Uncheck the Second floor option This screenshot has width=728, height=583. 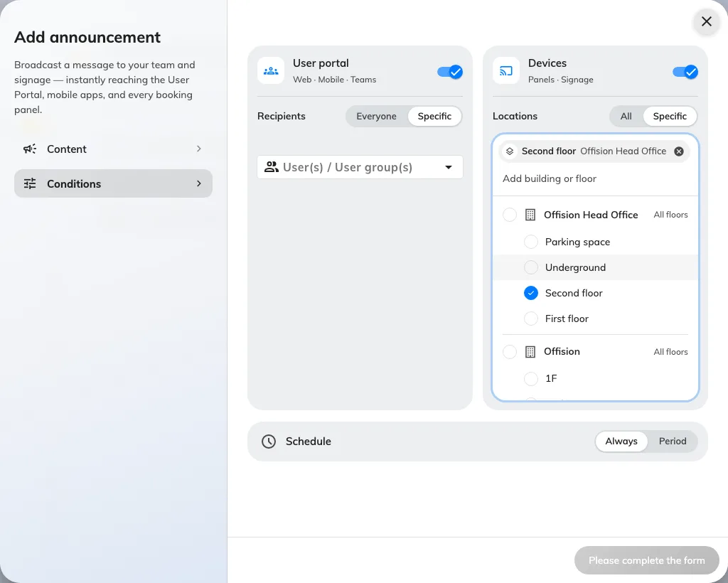click(531, 293)
